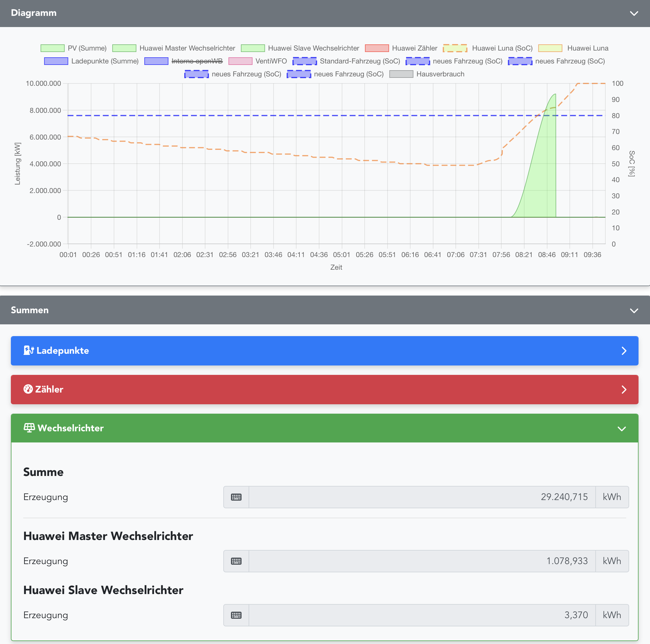Click keyboard icon for Huawei Master Erzeugung

(236, 561)
